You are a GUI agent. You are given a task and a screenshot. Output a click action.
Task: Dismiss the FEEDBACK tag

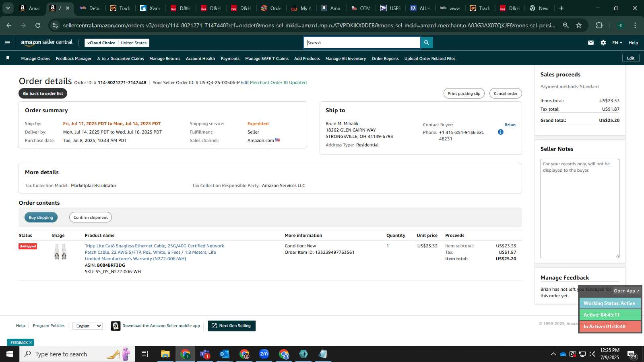[x=31, y=342]
